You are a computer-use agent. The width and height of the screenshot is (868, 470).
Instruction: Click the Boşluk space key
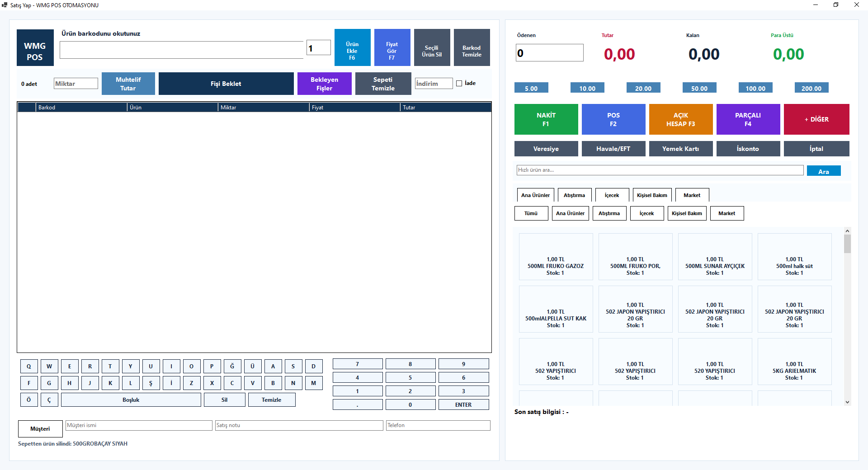[131, 399]
